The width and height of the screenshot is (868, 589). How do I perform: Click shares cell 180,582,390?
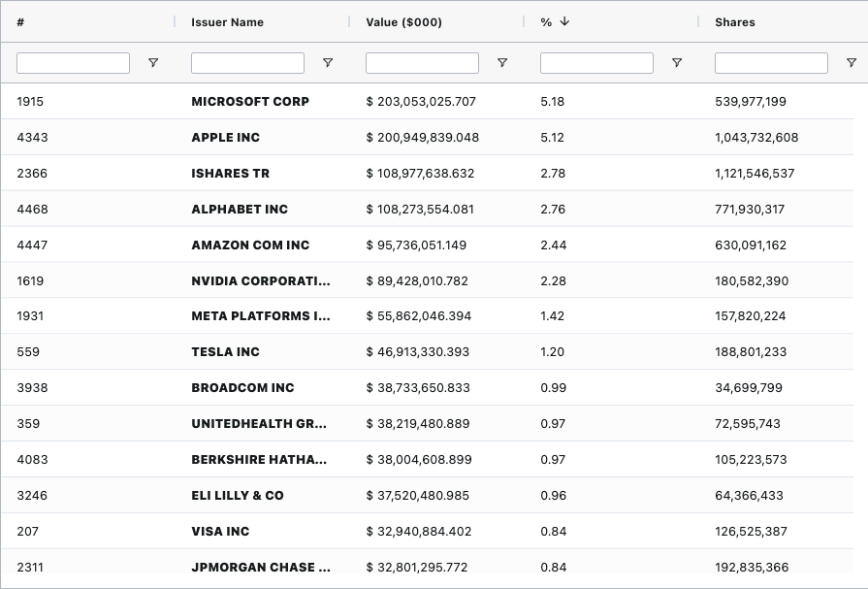[x=752, y=281]
